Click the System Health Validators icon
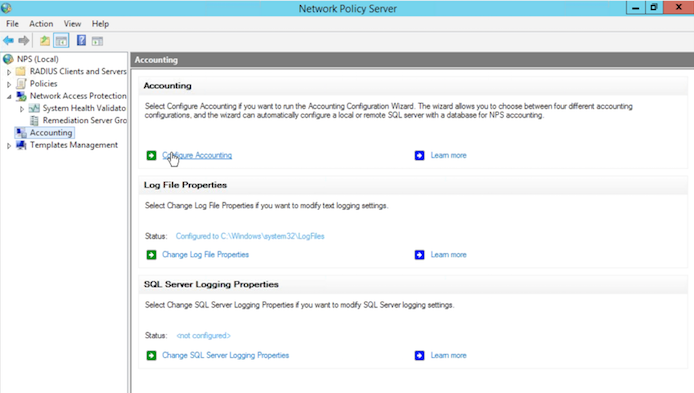The height and width of the screenshot is (393, 694). click(x=34, y=108)
